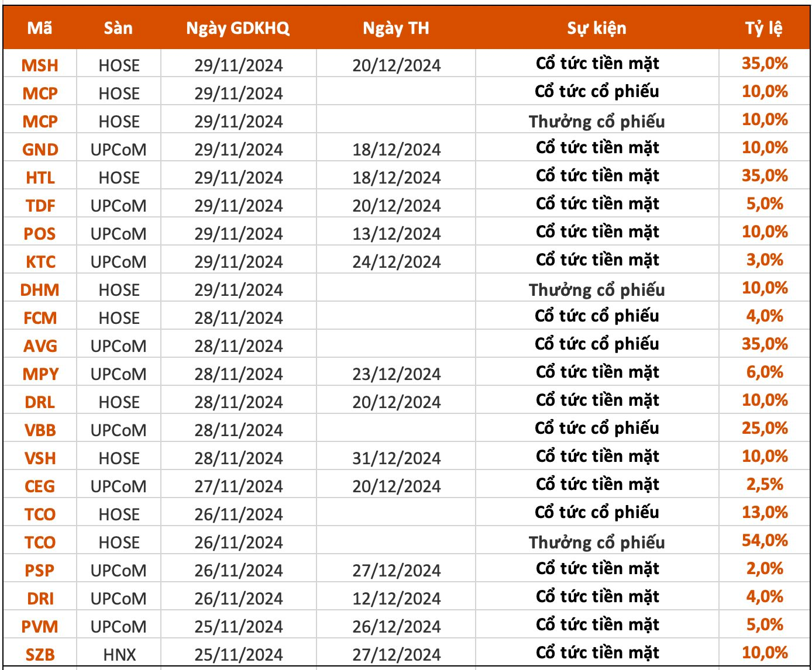This screenshot has height=670, width=812.
Task: Click the Tỷ lệ column header
Action: point(763,28)
